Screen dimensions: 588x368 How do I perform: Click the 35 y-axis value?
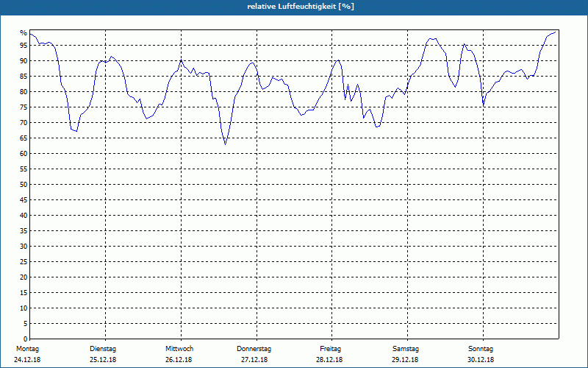coord(24,231)
